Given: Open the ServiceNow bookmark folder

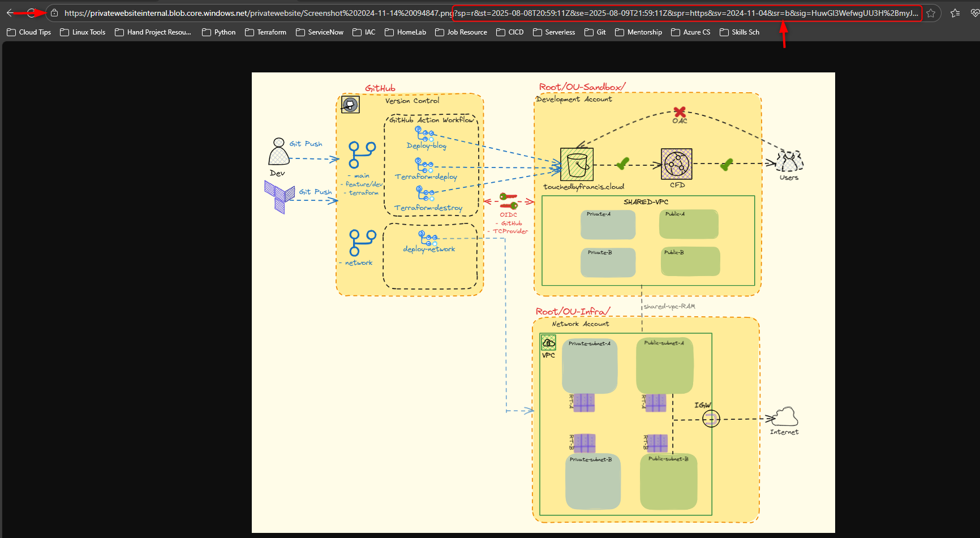Looking at the screenshot, I should (320, 32).
